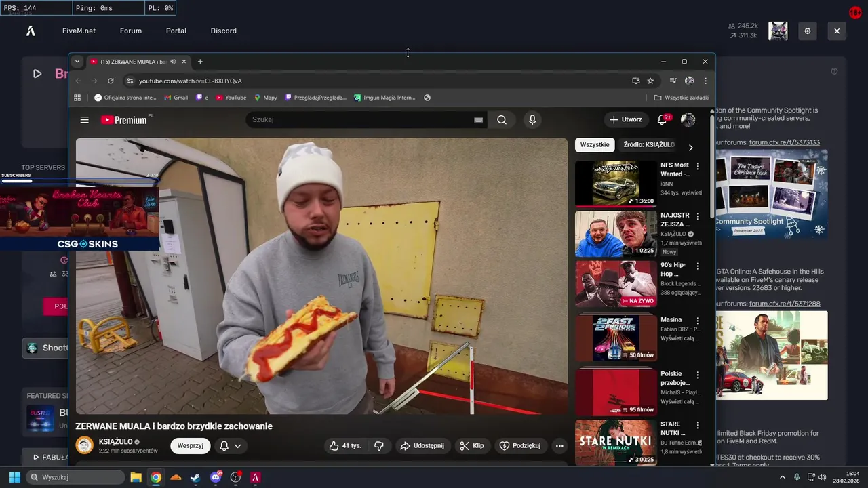The height and width of the screenshot is (488, 868).
Task: Open the on-screen keyboard icon in search box
Action: [x=478, y=120]
